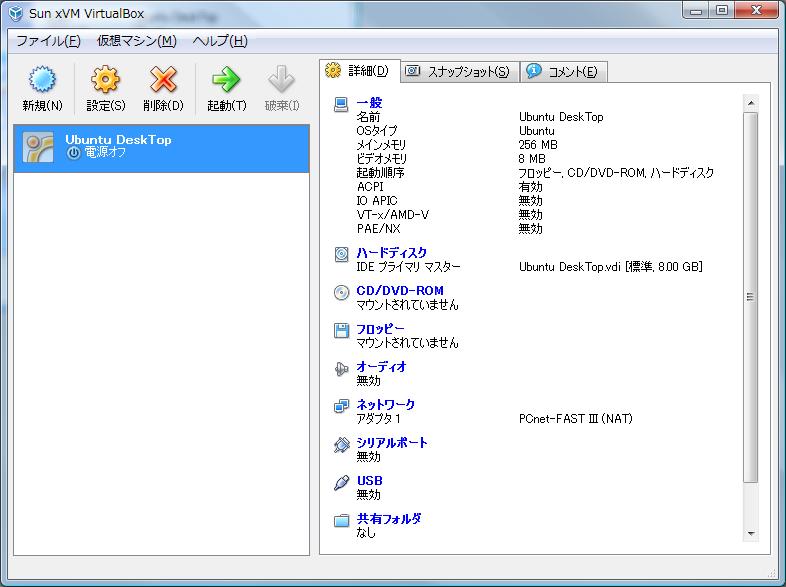
Task: Open the オーディオ settings link
Action: click(381, 367)
